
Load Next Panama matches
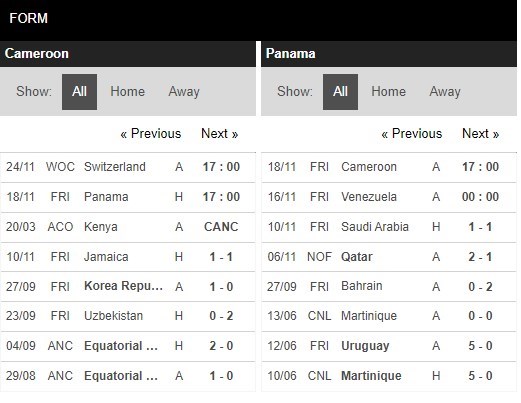pos(481,134)
